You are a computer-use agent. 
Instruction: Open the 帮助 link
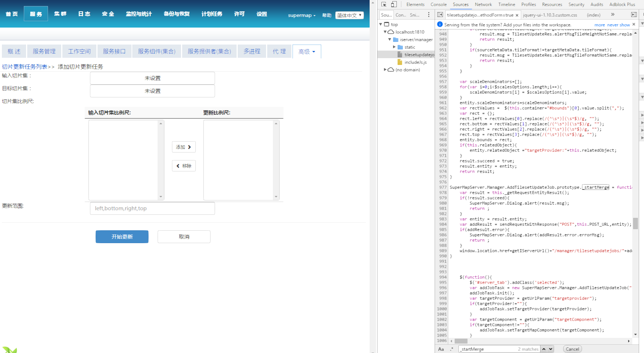coord(327,15)
